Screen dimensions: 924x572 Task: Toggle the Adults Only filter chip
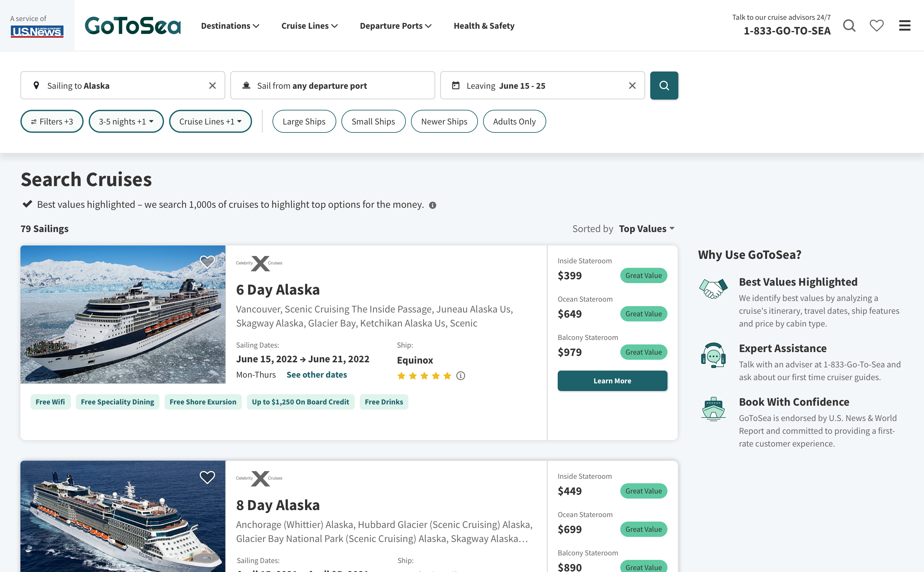[515, 121]
